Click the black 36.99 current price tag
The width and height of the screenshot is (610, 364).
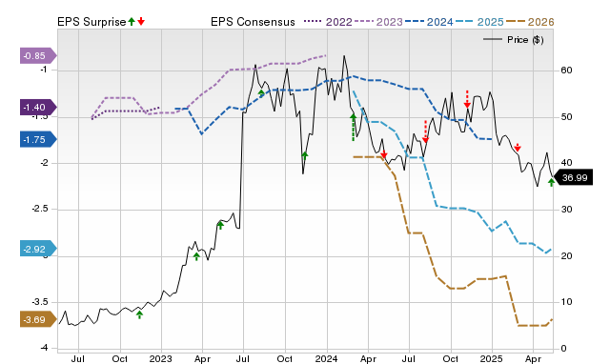point(573,178)
